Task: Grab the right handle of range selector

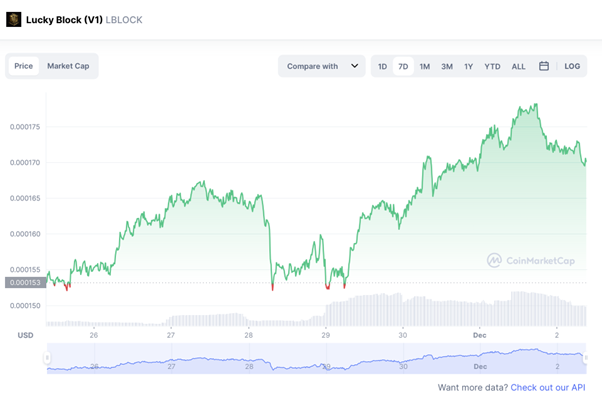Action: point(585,358)
